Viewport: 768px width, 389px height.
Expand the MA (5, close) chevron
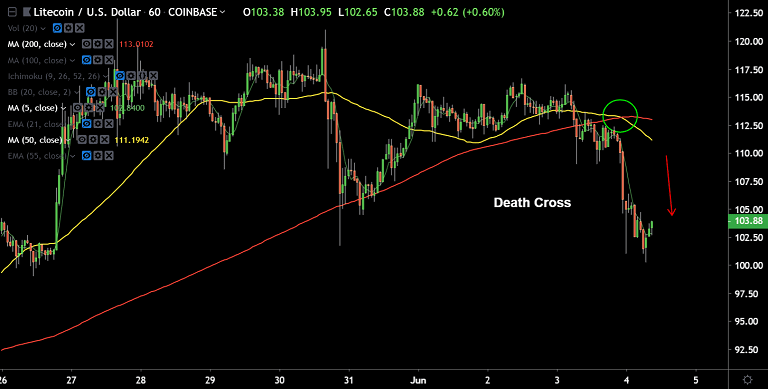[63, 108]
